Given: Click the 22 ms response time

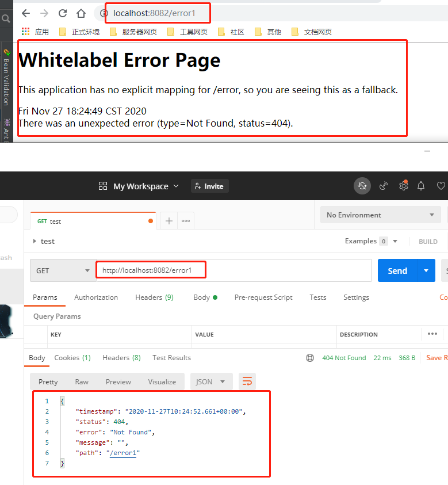Looking at the screenshot, I should [x=382, y=358].
